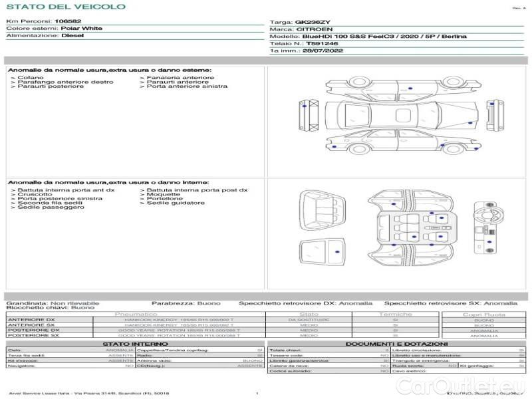Screen dimensions: 532x399
Task: Select the 'Cruscotto' interior anomaly entry
Action: [35, 194]
